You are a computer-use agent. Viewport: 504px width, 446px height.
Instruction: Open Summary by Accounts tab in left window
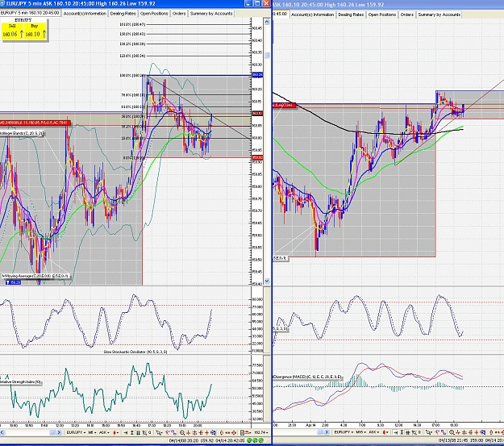point(211,14)
